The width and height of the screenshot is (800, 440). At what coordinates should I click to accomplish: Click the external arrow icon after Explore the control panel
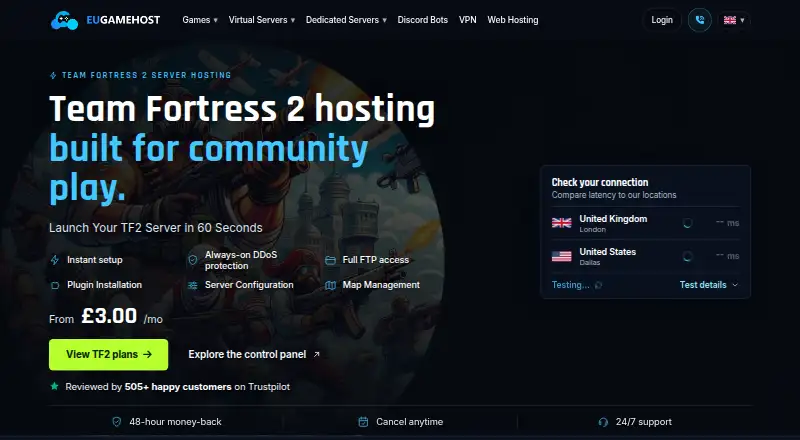pyautogui.click(x=316, y=354)
